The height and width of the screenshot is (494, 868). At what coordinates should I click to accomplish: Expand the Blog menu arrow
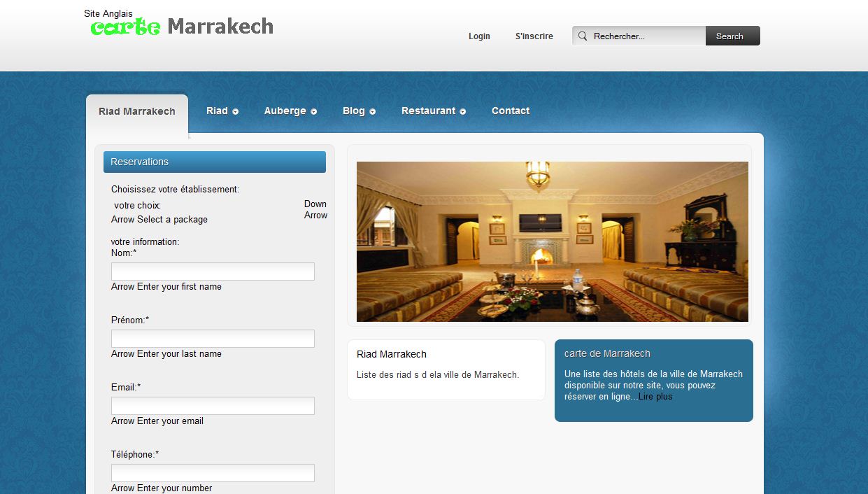(x=373, y=112)
